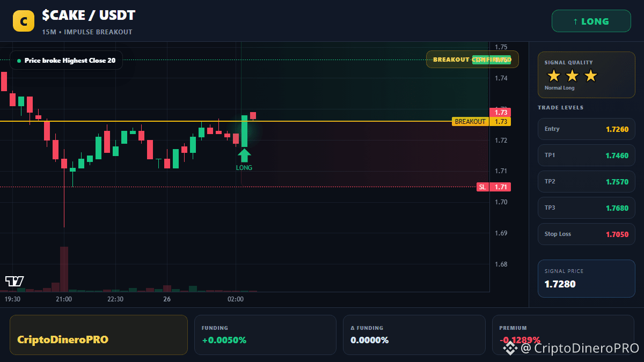Click the first signal quality star
The image size is (644, 362).
coord(554,76)
